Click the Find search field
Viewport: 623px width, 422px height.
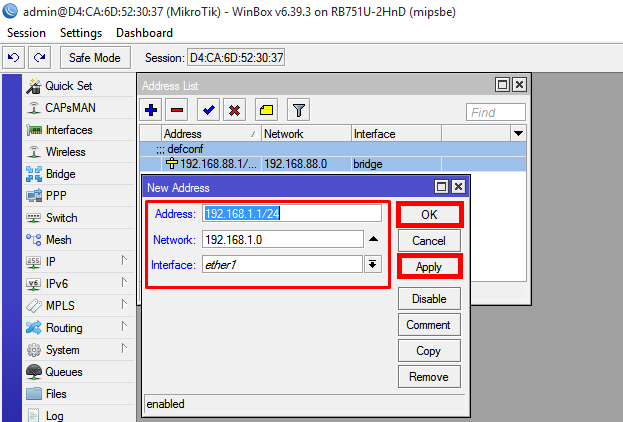pos(496,112)
